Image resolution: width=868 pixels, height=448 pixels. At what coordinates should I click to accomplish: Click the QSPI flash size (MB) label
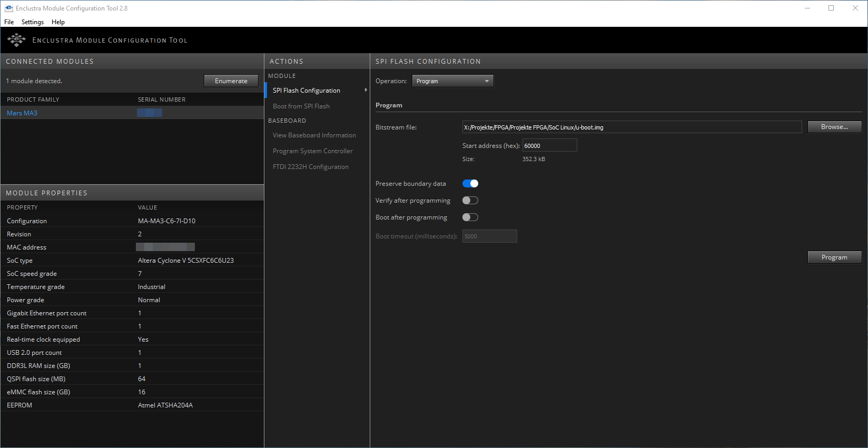click(36, 379)
